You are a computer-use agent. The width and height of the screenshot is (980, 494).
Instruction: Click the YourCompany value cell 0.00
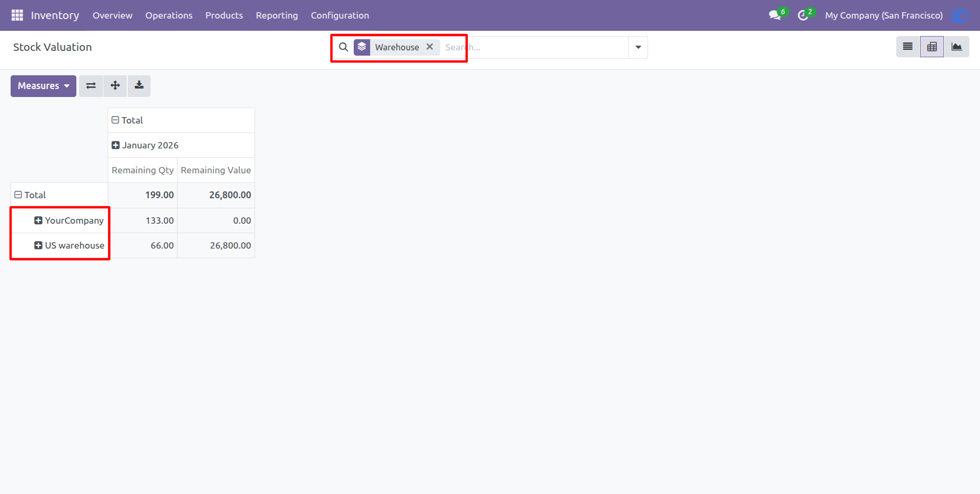(x=216, y=220)
